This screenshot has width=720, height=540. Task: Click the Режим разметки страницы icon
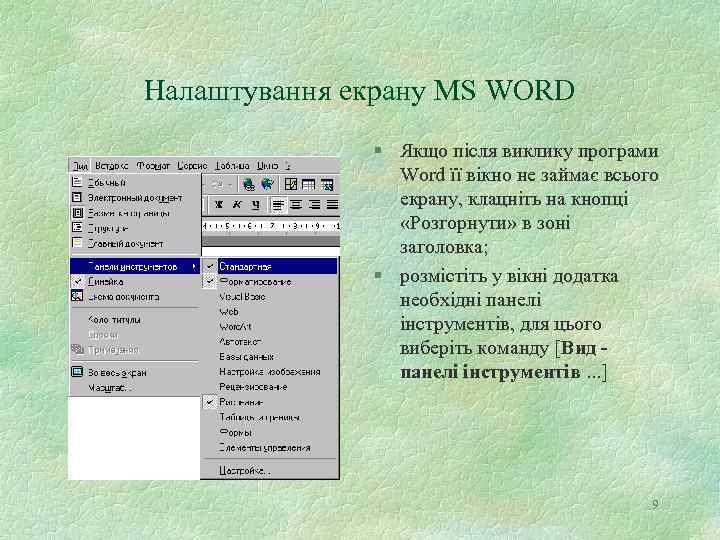[77, 213]
